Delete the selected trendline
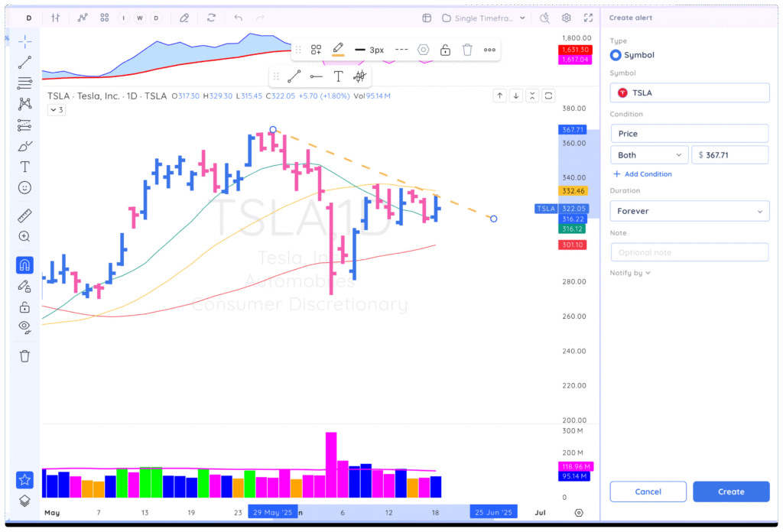This screenshot has height=532, width=783. click(x=467, y=50)
